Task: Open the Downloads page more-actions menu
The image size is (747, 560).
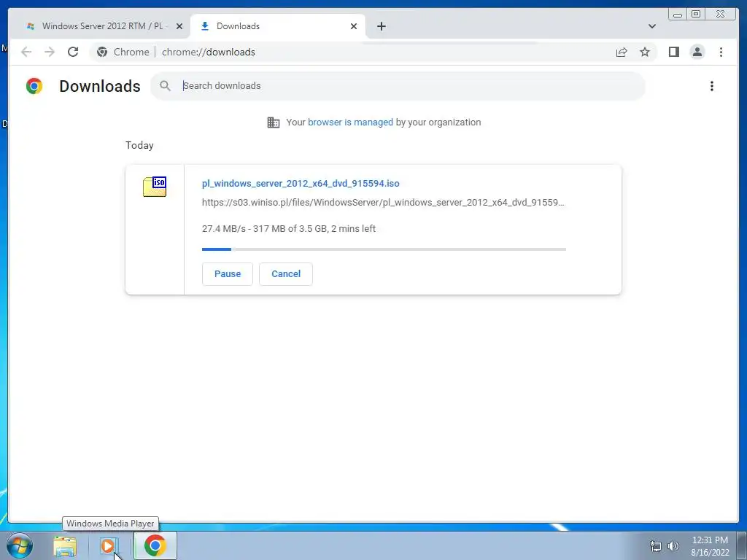Action: coord(712,86)
